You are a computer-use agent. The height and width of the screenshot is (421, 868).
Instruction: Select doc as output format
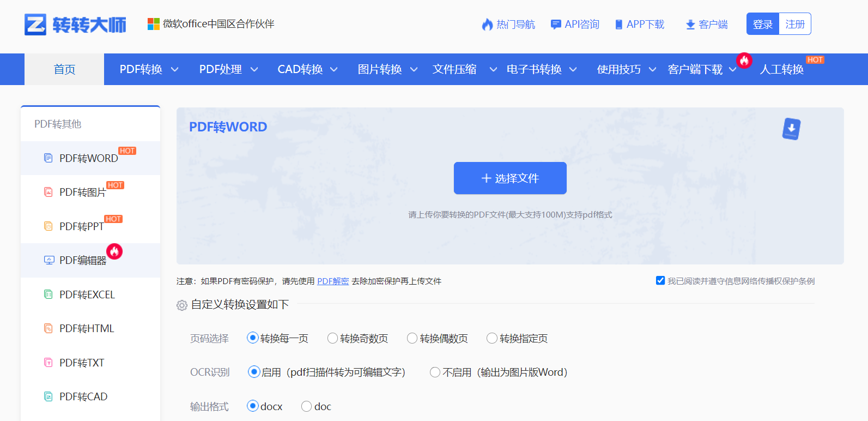(306, 406)
